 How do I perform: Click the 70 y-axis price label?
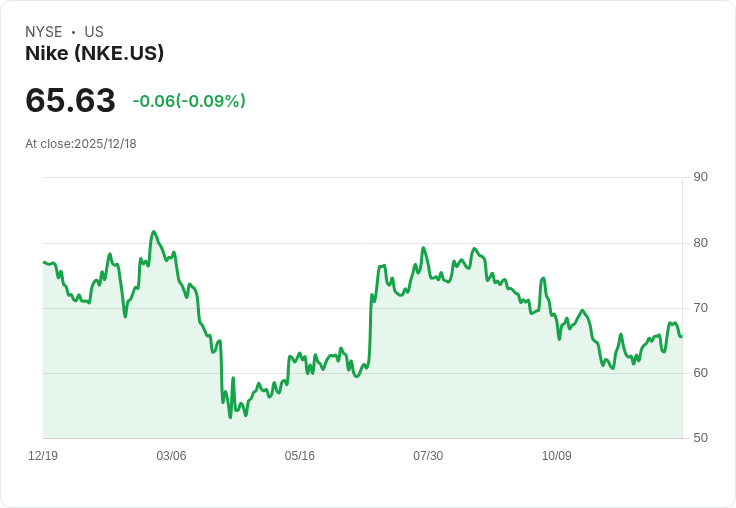pos(701,308)
